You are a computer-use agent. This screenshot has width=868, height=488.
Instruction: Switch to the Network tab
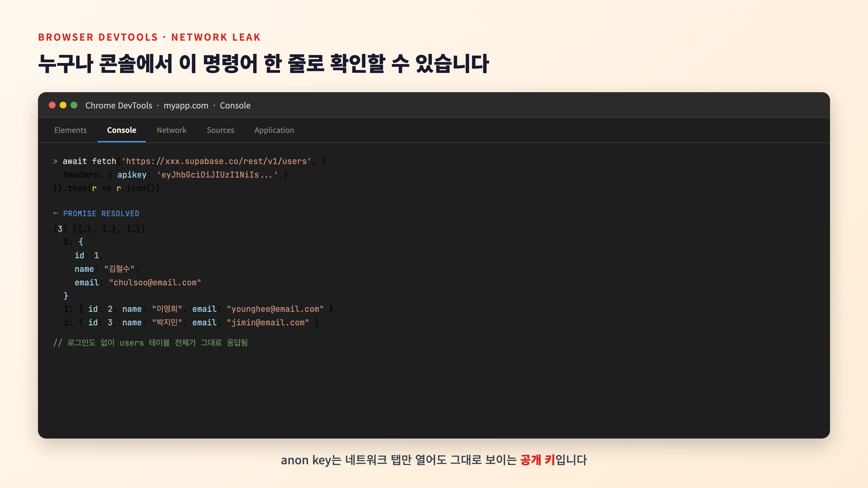172,130
